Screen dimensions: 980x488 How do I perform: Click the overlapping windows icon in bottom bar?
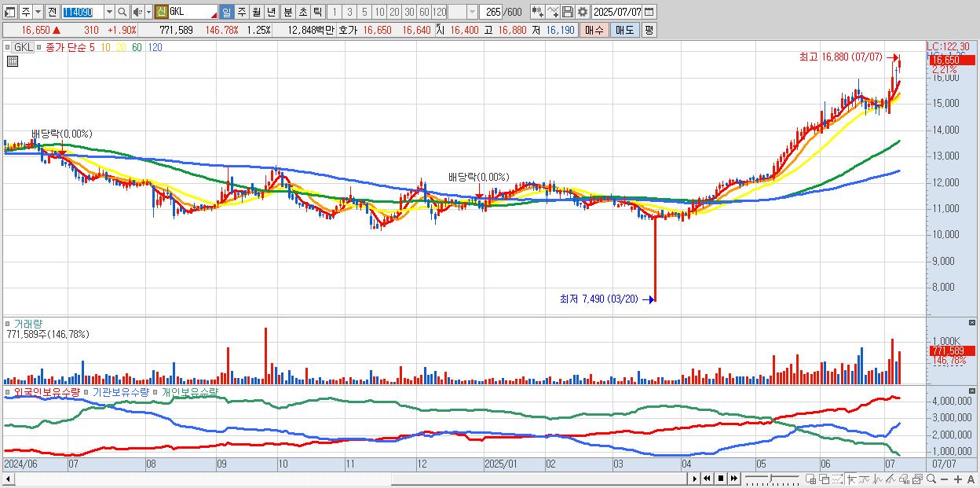coord(825,479)
